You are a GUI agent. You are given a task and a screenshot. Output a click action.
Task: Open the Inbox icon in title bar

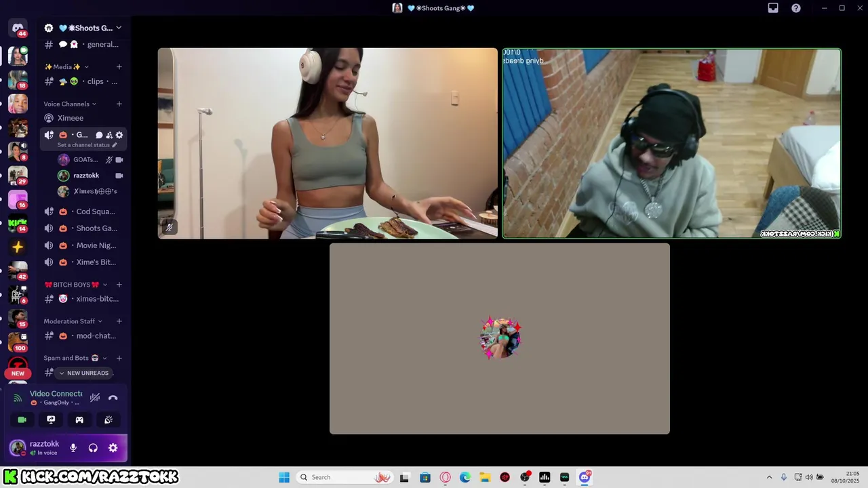(x=773, y=8)
